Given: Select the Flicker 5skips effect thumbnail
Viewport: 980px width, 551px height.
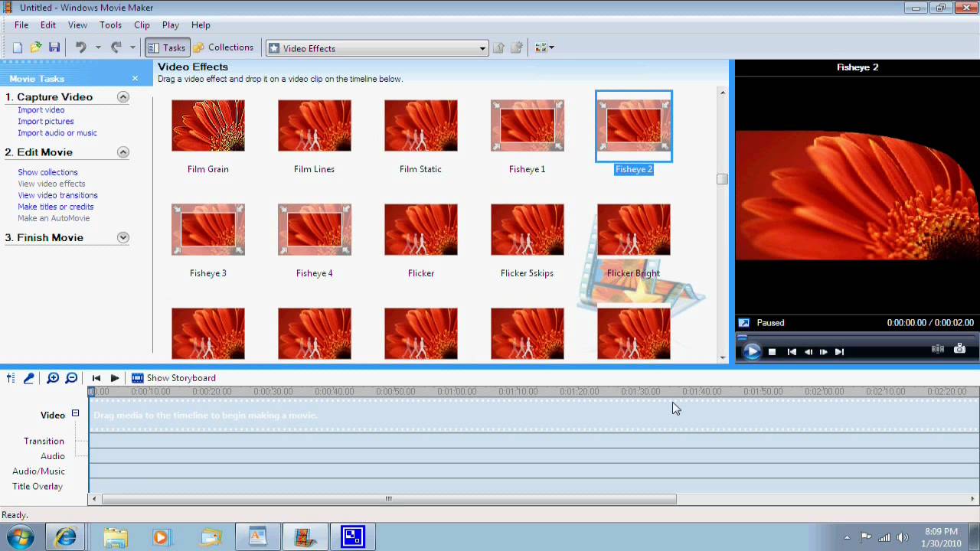Looking at the screenshot, I should pyautogui.click(x=528, y=230).
